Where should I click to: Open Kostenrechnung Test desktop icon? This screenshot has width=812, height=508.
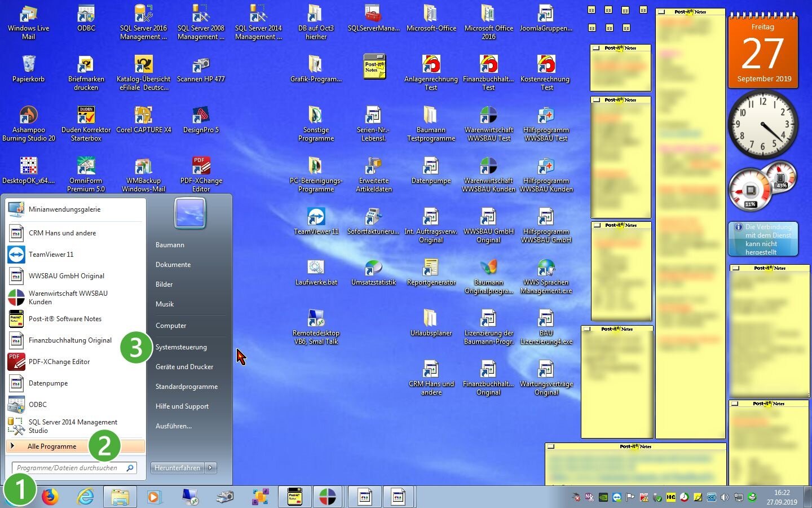545,73
